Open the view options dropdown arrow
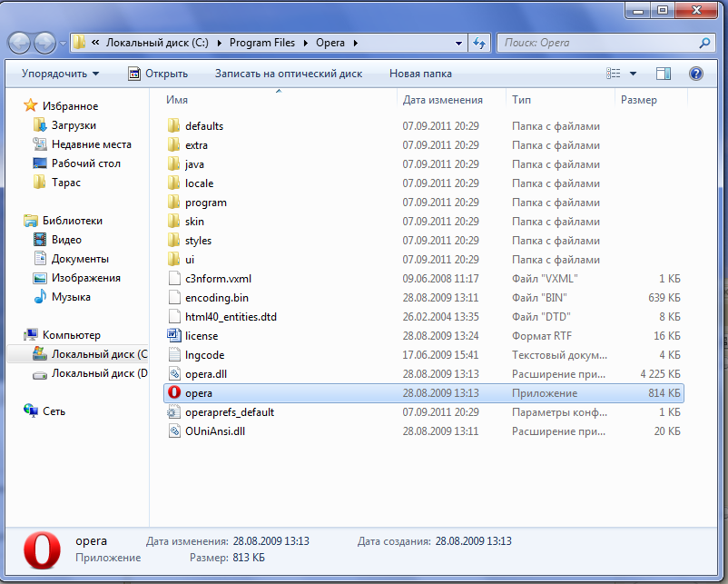728x584 pixels. tap(633, 74)
